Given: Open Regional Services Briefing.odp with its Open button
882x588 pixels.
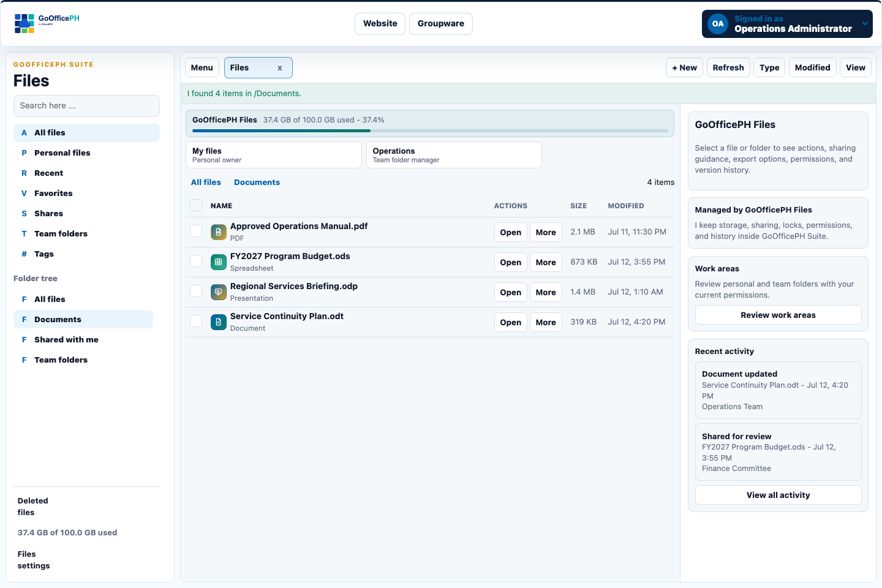Looking at the screenshot, I should 510,292.
